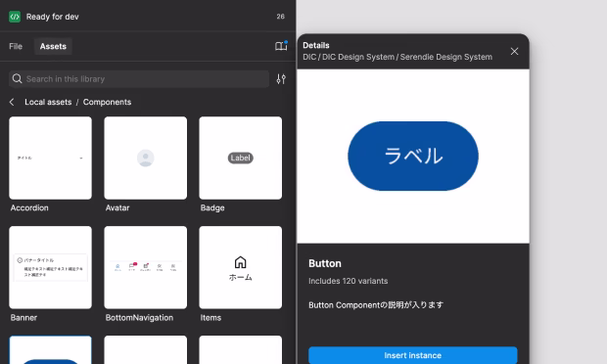Click the Search in this library field

click(139, 79)
